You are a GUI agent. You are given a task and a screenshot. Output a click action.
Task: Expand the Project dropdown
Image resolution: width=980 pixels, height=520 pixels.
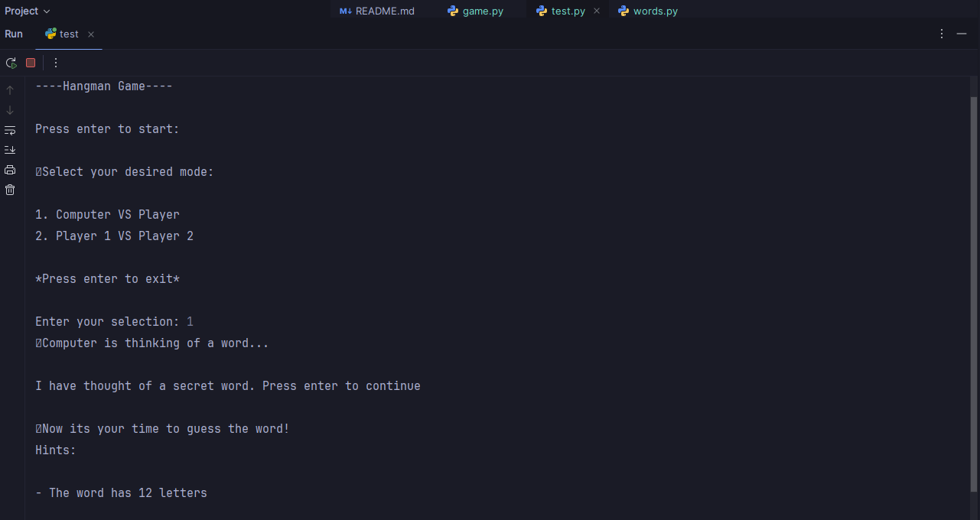tap(28, 11)
